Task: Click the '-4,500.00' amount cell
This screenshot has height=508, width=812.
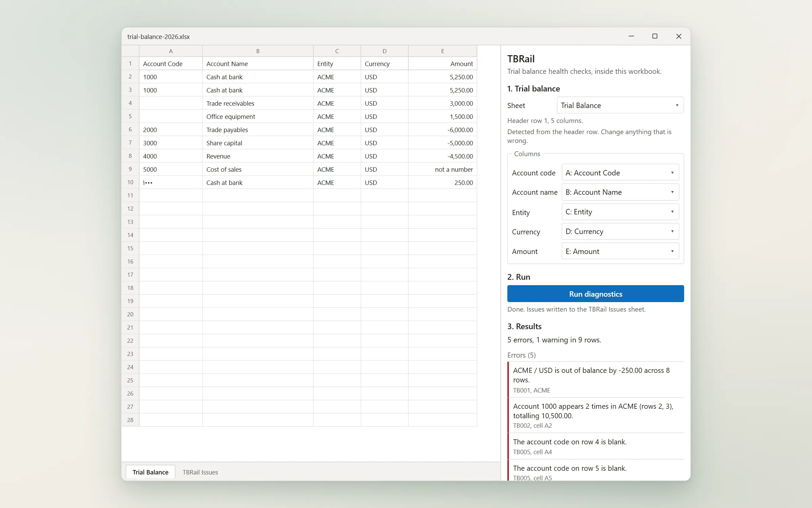Action: pos(443,156)
